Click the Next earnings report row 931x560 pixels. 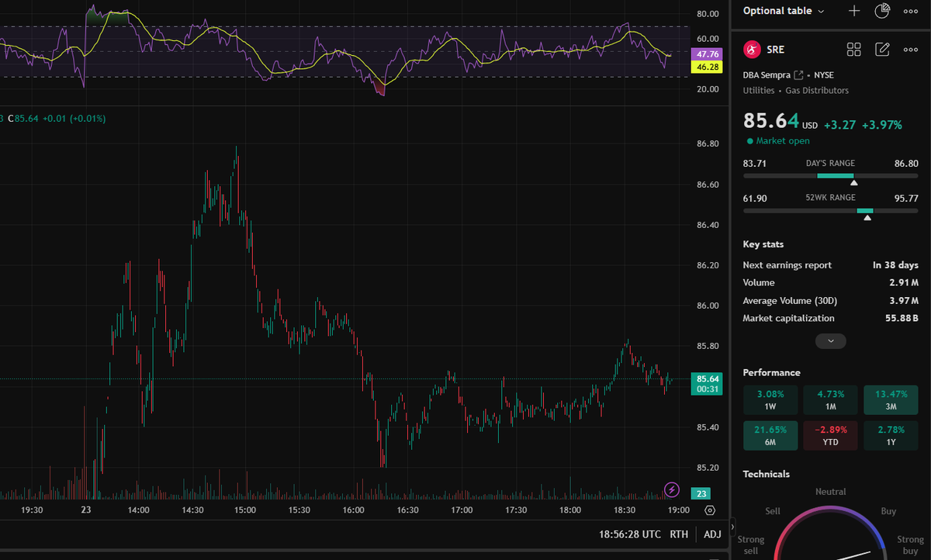831,265
